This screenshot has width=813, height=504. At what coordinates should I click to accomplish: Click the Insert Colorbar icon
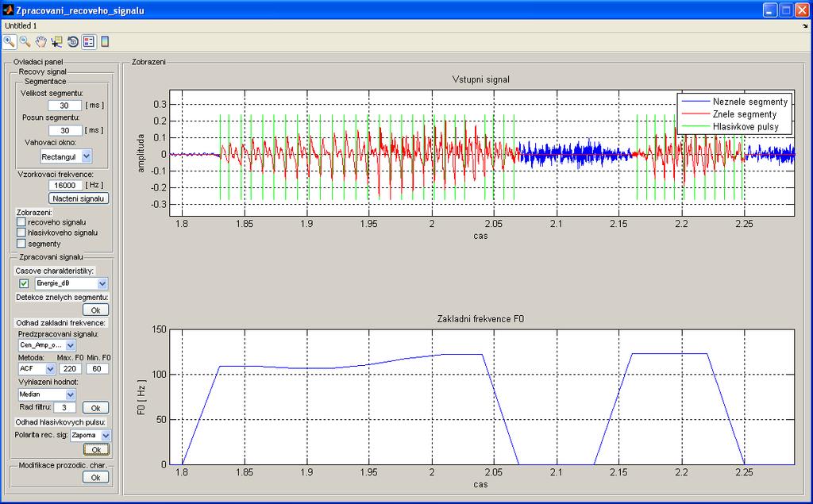point(105,42)
